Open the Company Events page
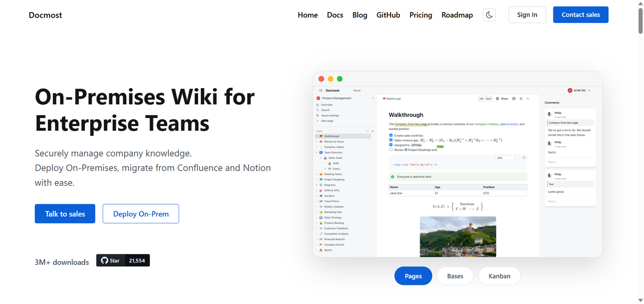 (334, 245)
